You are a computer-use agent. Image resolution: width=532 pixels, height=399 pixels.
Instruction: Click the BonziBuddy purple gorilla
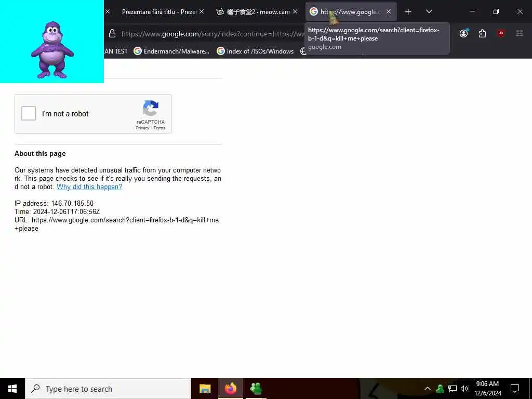click(x=52, y=50)
